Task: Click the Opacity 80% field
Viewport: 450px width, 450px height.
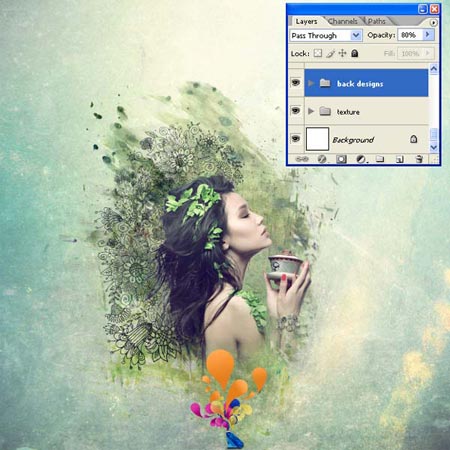Action: coord(410,35)
